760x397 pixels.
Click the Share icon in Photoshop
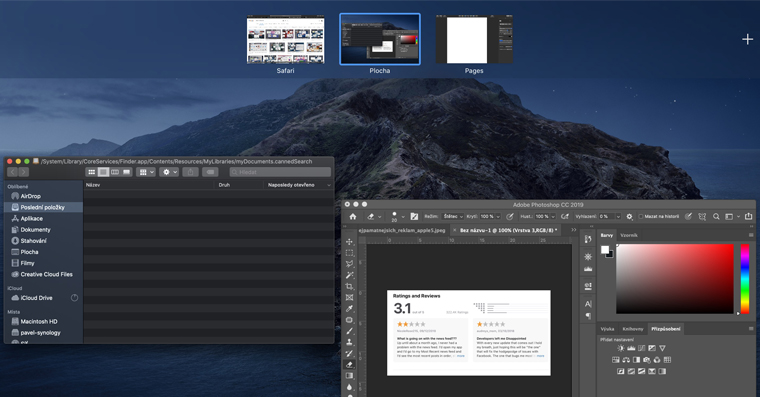pyautogui.click(x=748, y=216)
